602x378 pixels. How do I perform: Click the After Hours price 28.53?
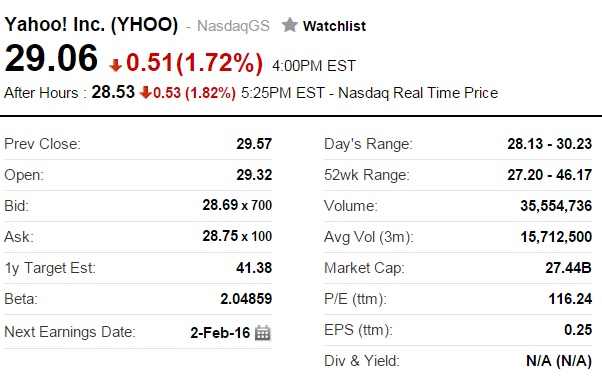coord(113,92)
